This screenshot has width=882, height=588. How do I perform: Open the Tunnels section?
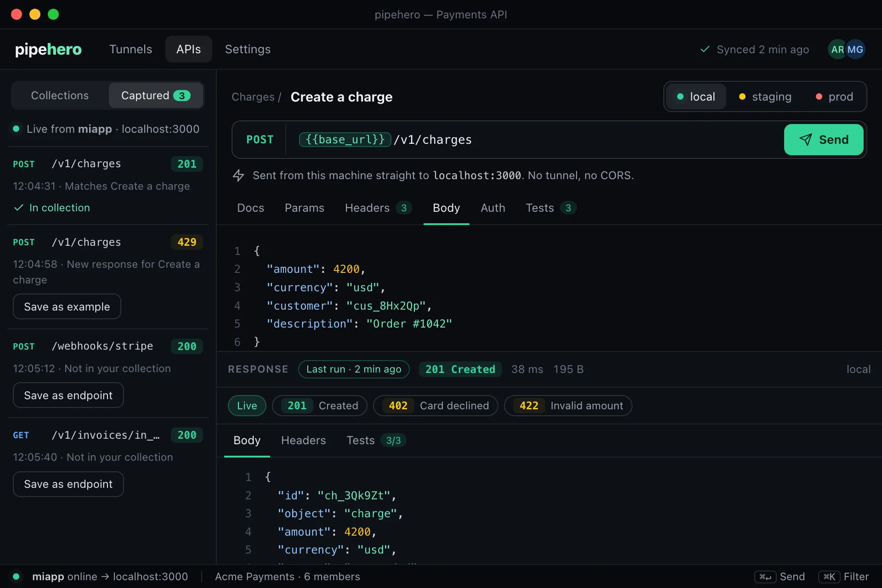click(130, 49)
